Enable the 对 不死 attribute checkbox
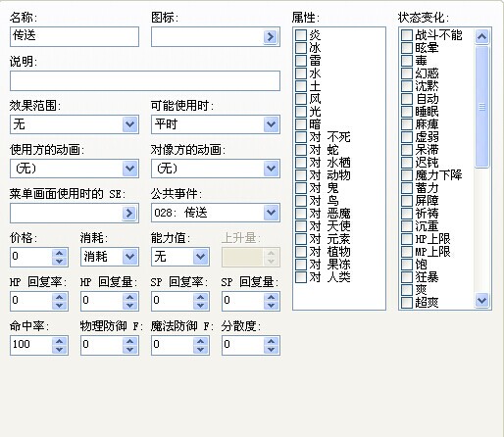 pyautogui.click(x=301, y=137)
